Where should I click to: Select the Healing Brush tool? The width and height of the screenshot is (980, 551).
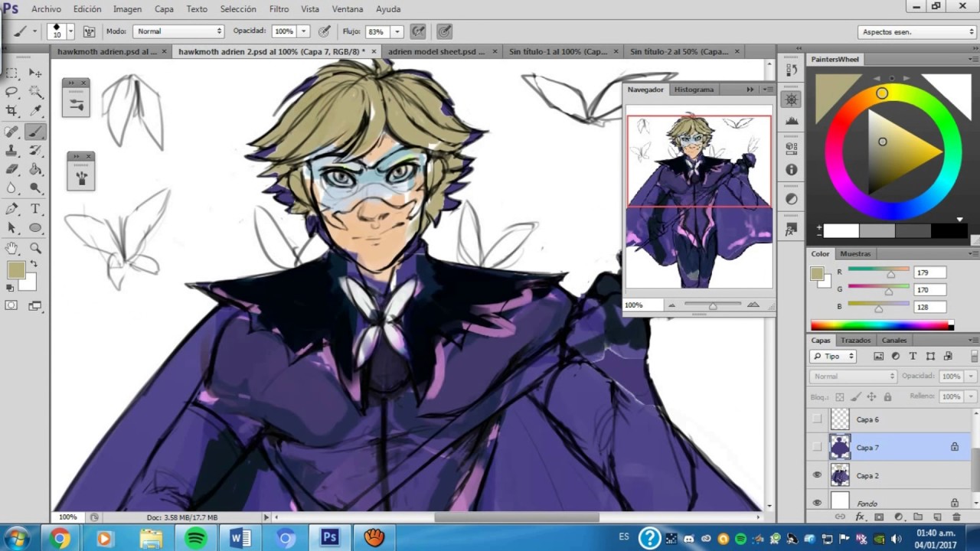12,132
